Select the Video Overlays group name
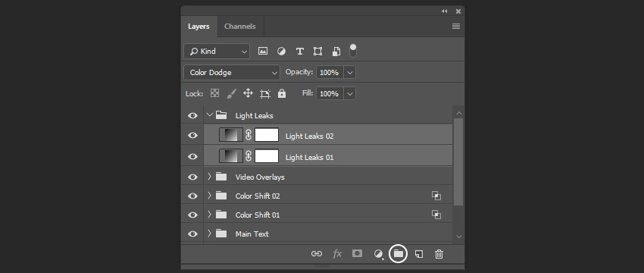644x273 pixels. tap(260, 177)
